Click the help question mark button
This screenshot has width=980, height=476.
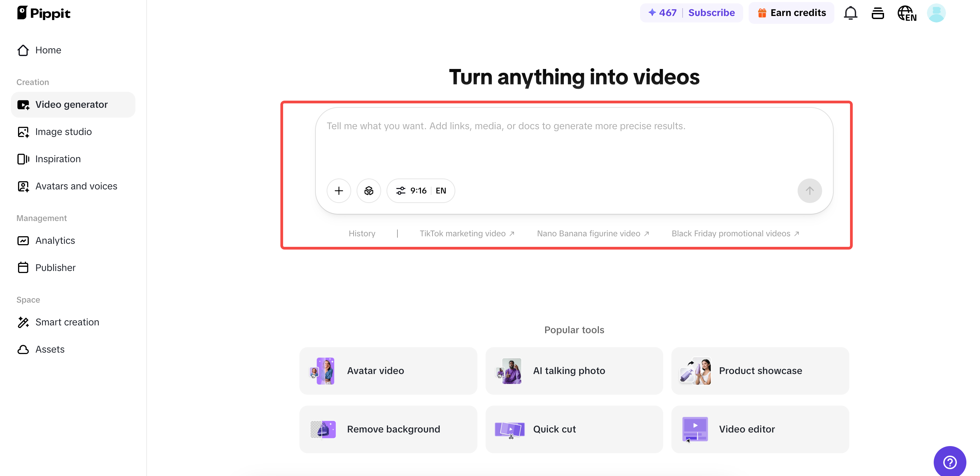point(950,462)
